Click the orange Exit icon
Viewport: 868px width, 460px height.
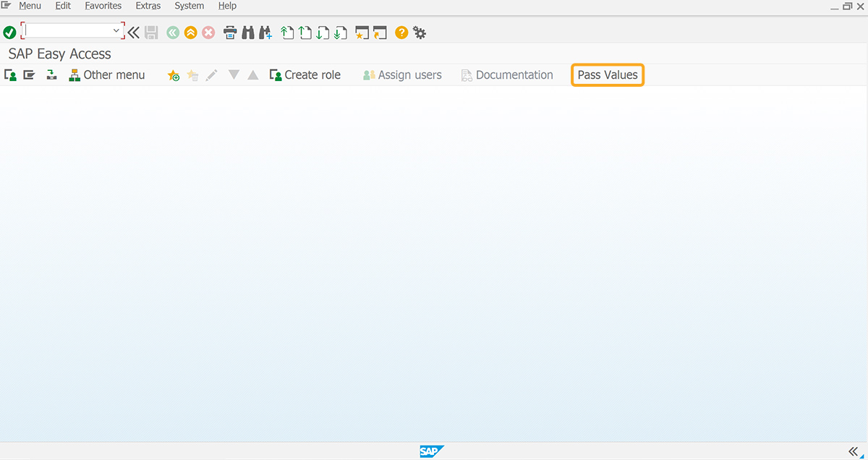click(190, 33)
